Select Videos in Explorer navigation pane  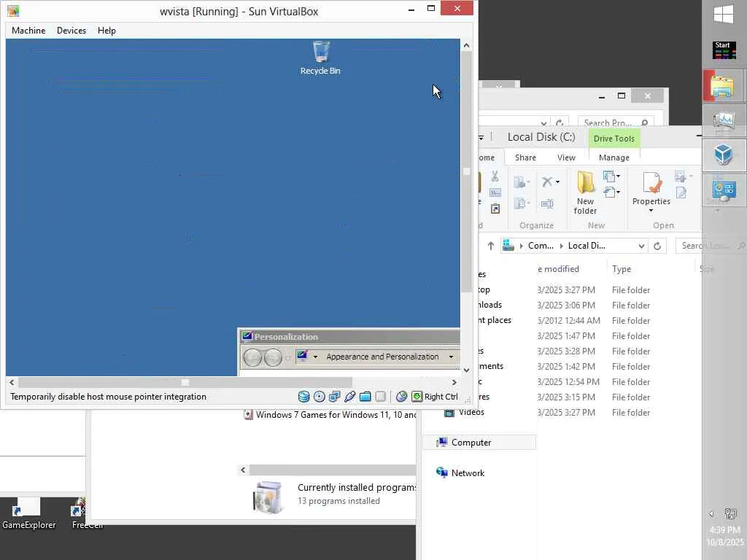[471, 413]
